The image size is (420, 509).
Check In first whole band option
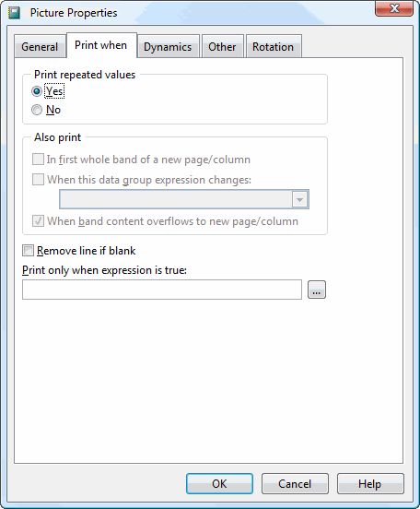point(38,160)
